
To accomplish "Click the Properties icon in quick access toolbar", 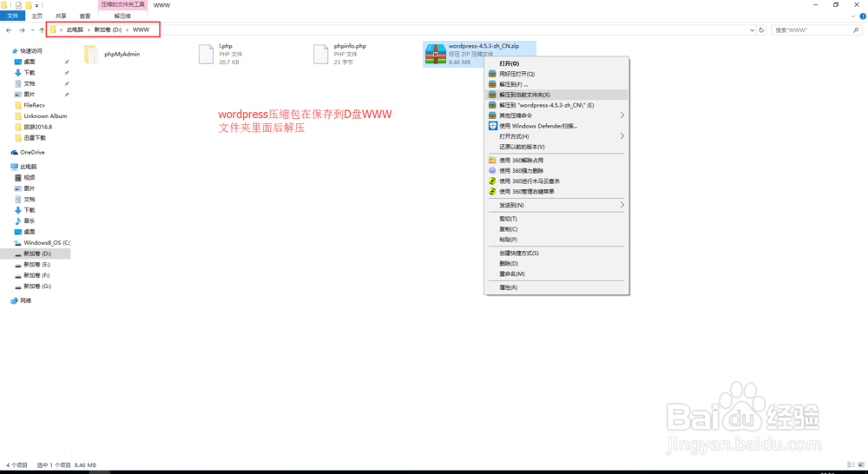I will point(18,5).
